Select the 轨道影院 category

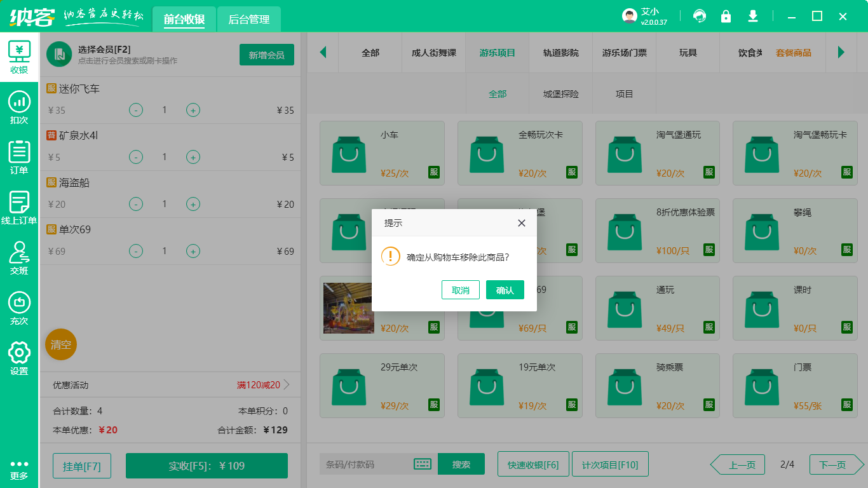click(560, 53)
